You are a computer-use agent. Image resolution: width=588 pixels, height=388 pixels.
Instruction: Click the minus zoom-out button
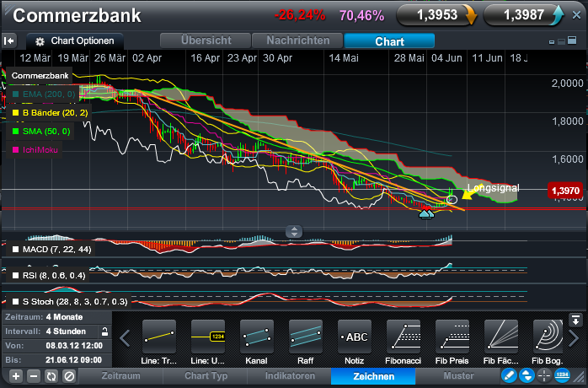[34, 376]
